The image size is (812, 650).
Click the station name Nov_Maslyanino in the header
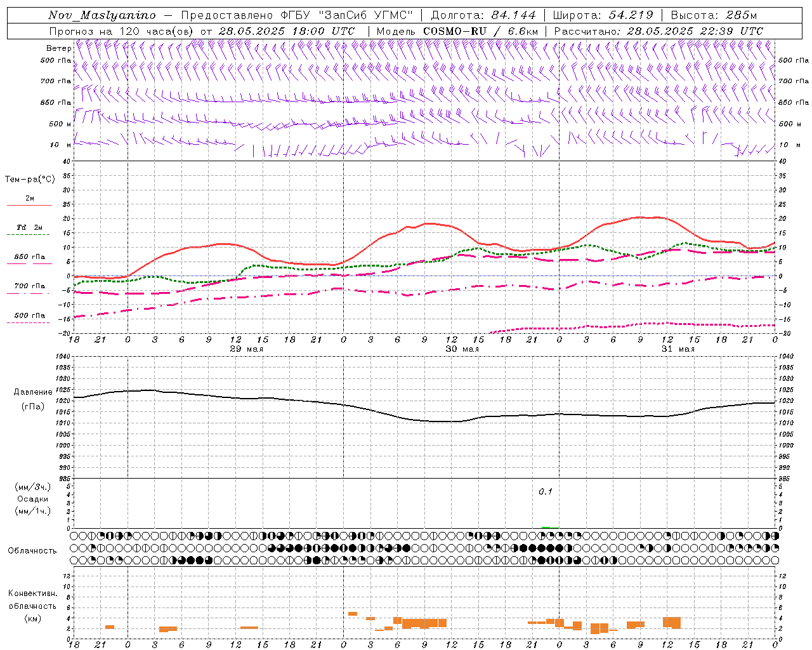[101, 15]
